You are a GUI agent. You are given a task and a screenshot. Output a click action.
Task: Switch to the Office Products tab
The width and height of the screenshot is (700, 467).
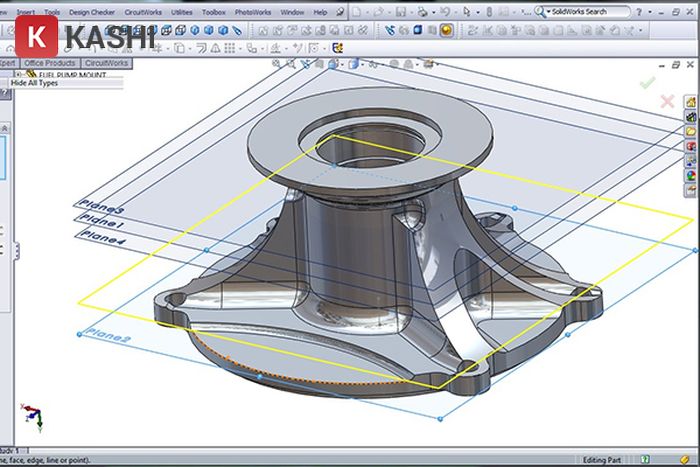coord(50,63)
